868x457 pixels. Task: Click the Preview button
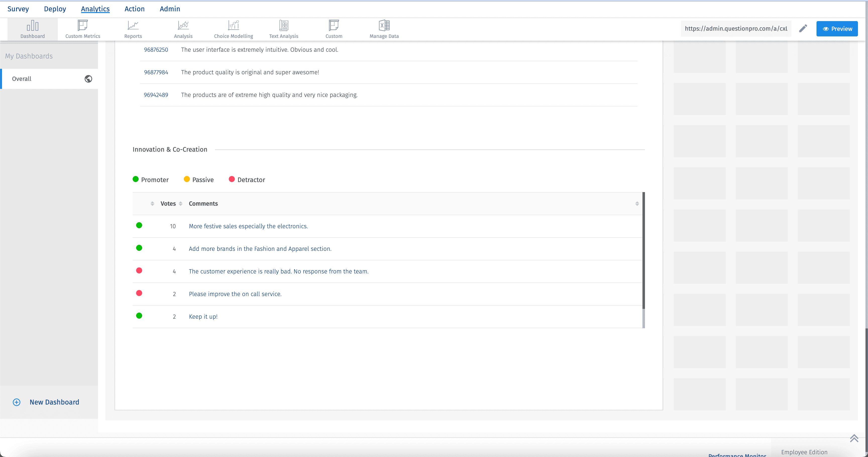pyautogui.click(x=837, y=28)
